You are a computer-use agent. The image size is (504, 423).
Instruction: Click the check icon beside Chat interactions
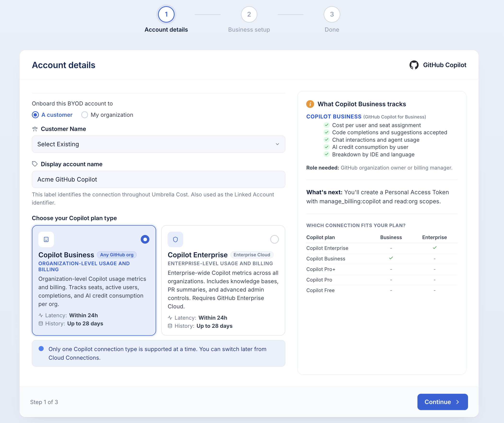[326, 140]
